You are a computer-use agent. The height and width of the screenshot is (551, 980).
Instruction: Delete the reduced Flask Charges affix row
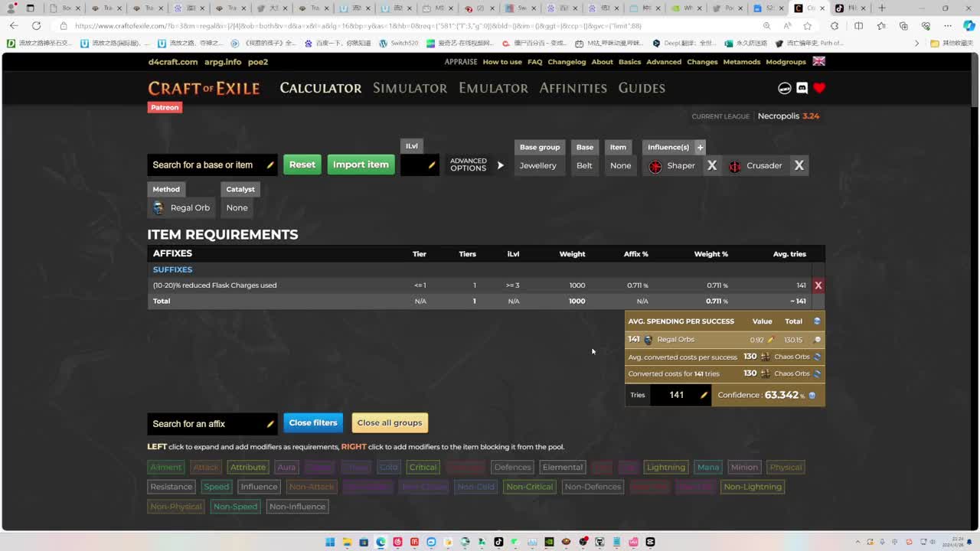[x=818, y=285]
